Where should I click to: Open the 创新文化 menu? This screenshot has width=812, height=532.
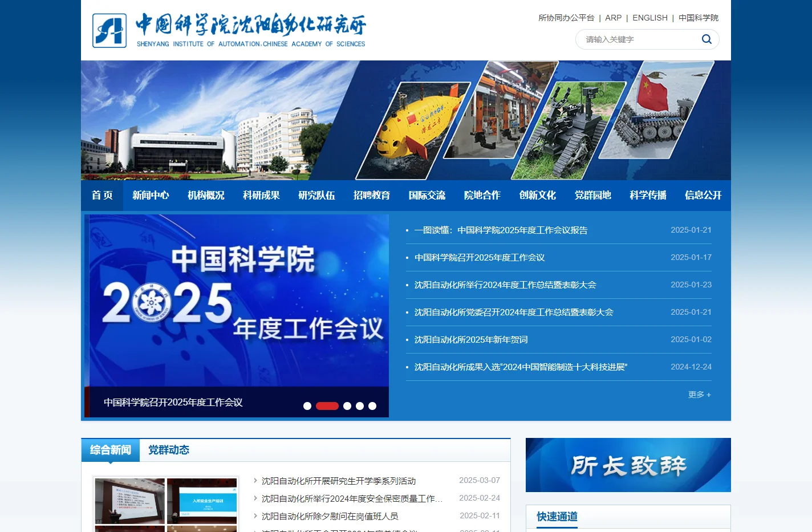coord(538,195)
